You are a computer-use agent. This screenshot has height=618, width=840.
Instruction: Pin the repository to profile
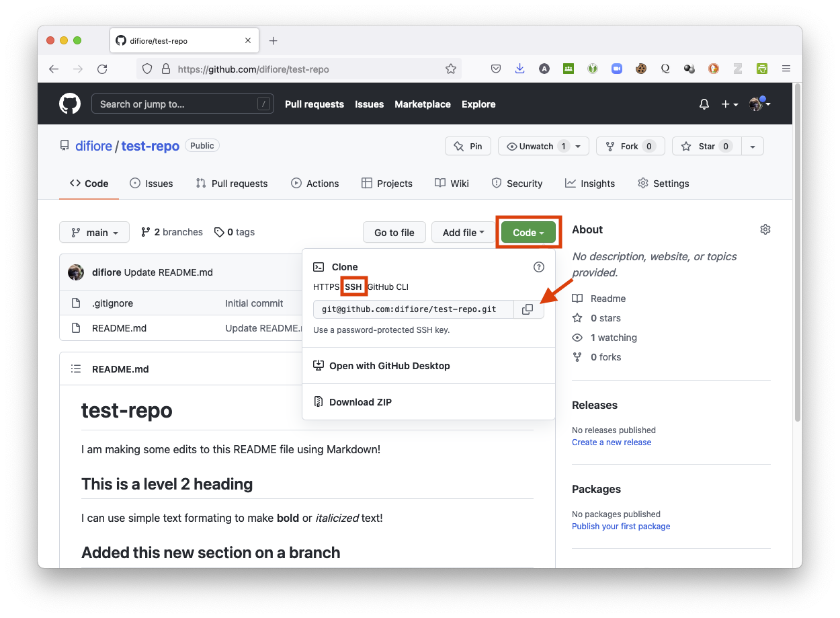[468, 147]
